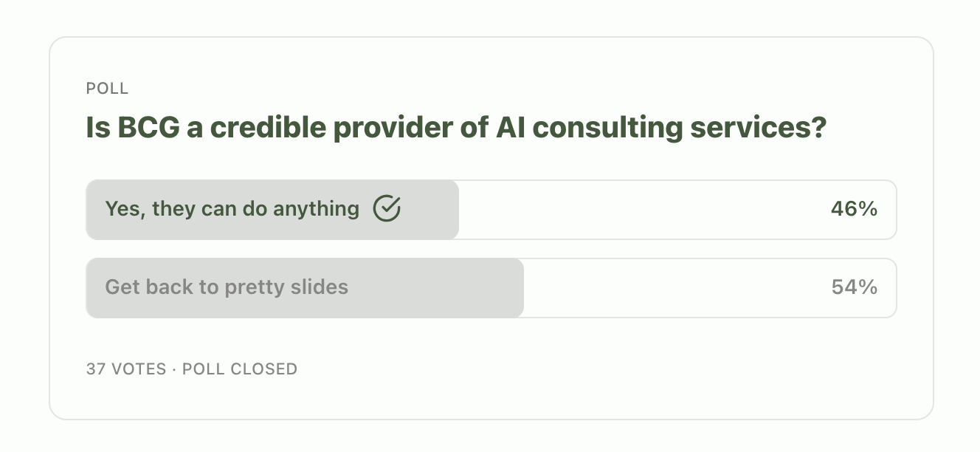Click the checkmark icon beside the first option
This screenshot has height=452, width=980.
(x=387, y=209)
